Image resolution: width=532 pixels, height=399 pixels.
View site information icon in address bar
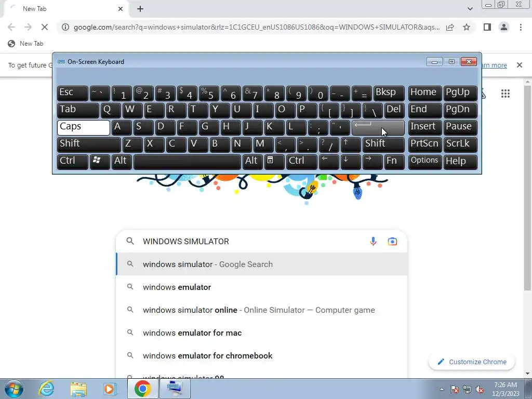coord(65,27)
